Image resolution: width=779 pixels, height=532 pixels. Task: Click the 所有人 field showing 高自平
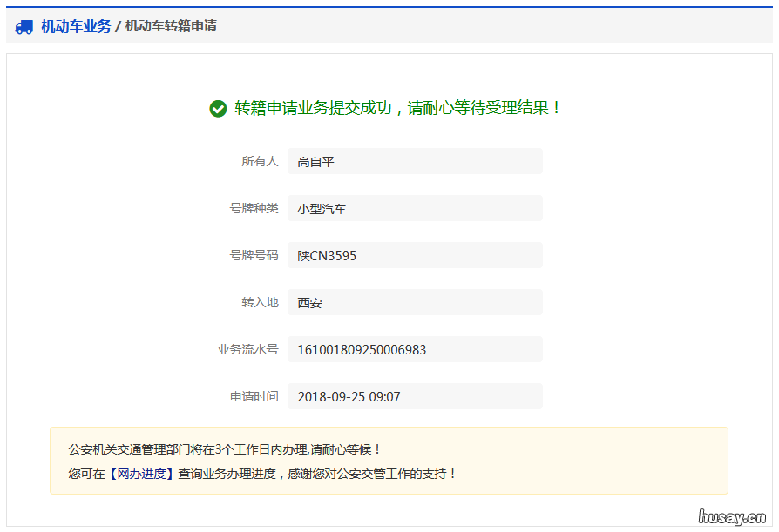(x=416, y=160)
